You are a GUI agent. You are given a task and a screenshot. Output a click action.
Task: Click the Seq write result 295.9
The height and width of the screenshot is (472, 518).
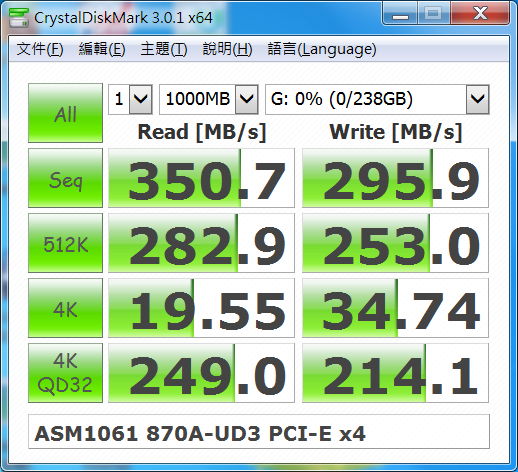pyautogui.click(x=395, y=178)
